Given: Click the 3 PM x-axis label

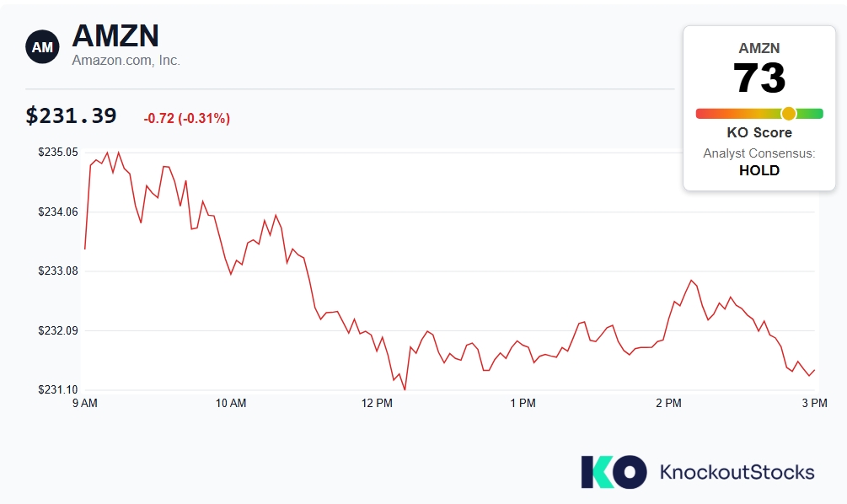Looking at the screenshot, I should (815, 403).
